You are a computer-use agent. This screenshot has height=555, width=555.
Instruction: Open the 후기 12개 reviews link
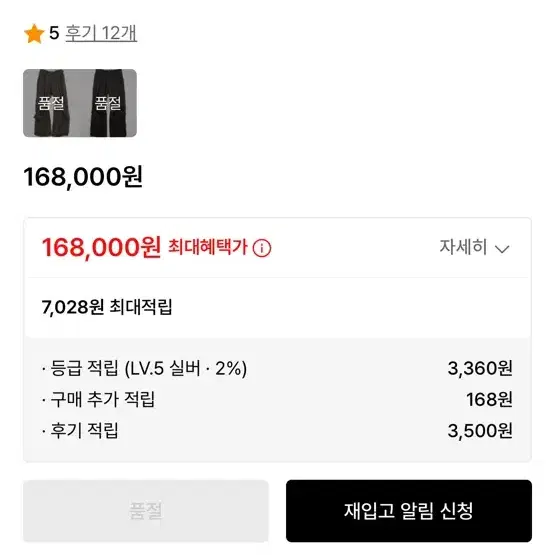click(x=101, y=33)
